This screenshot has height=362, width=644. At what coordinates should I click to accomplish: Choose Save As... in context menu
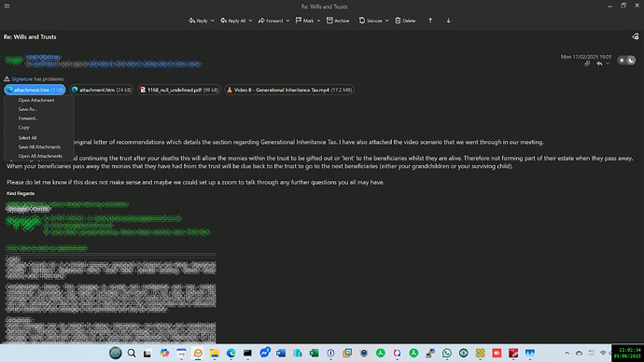pyautogui.click(x=27, y=109)
